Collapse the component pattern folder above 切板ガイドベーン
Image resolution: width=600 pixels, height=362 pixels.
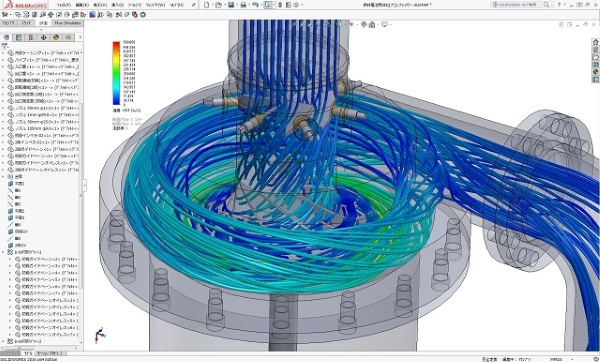coord(3,252)
